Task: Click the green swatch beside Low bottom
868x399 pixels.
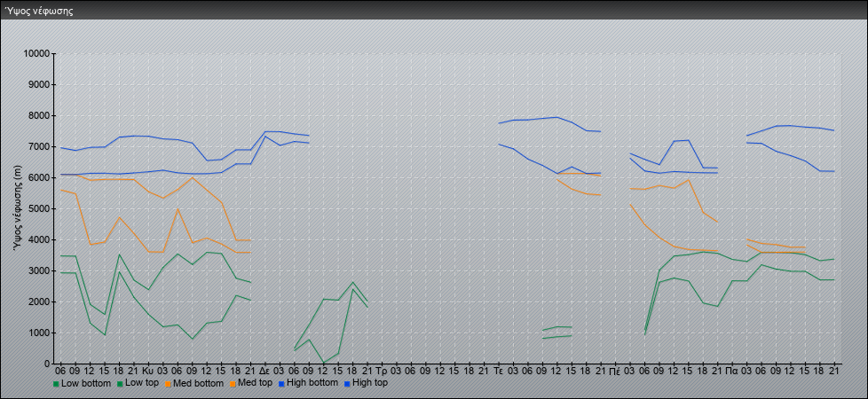Action: point(56,384)
